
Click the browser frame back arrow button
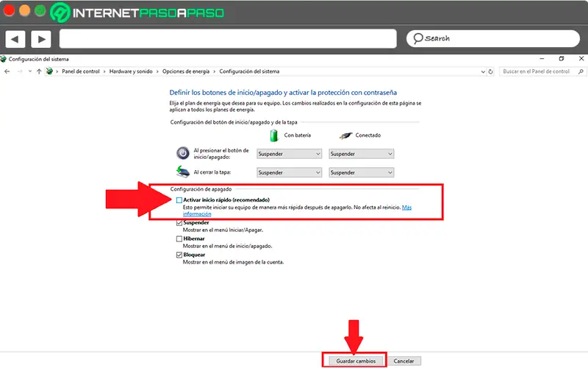point(15,39)
